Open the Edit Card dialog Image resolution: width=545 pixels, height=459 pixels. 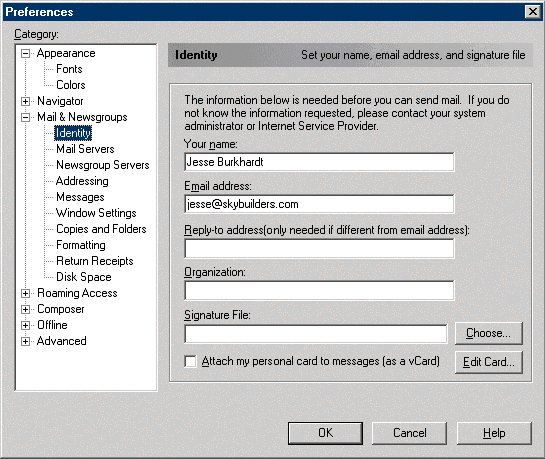coord(488,362)
